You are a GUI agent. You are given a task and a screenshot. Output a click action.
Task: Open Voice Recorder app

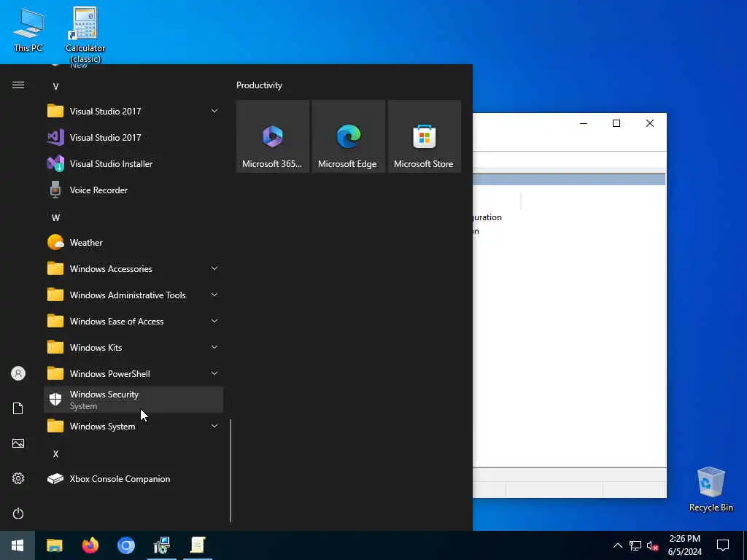(133, 190)
